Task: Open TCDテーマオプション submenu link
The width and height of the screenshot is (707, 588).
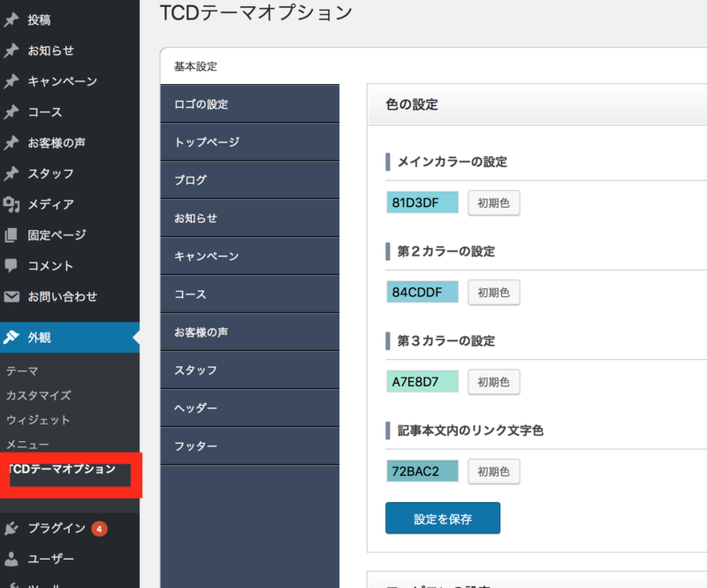Action: click(62, 469)
